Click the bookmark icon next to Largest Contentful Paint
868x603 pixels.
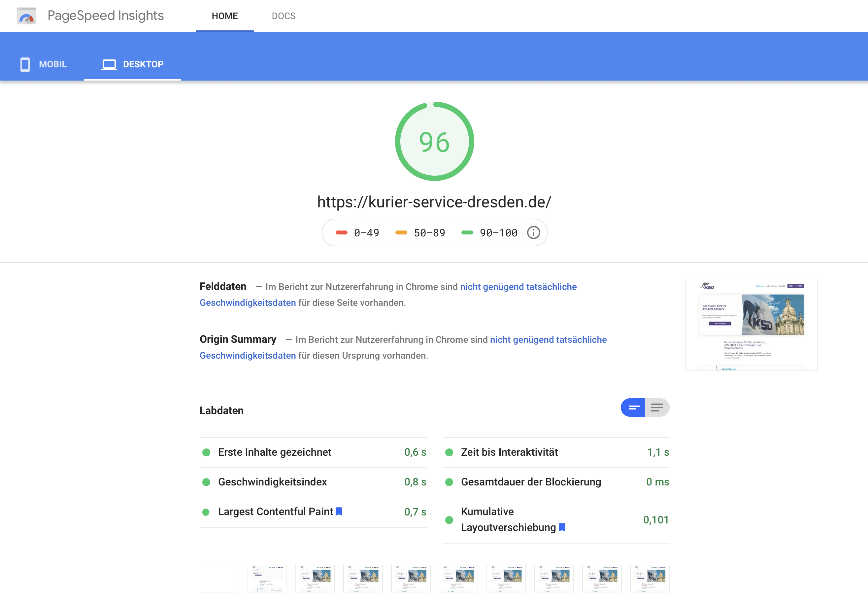339,512
